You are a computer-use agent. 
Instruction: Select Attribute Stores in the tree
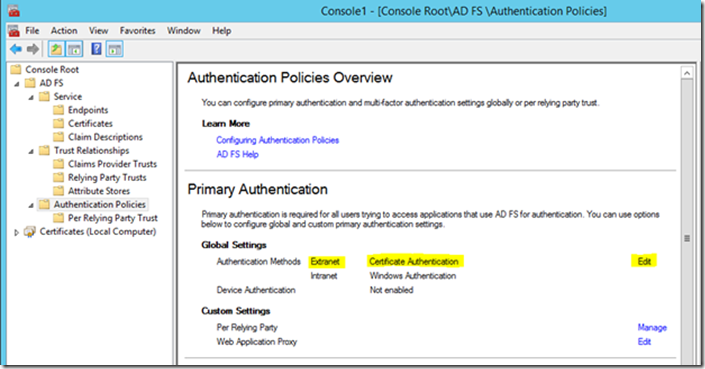tap(99, 191)
